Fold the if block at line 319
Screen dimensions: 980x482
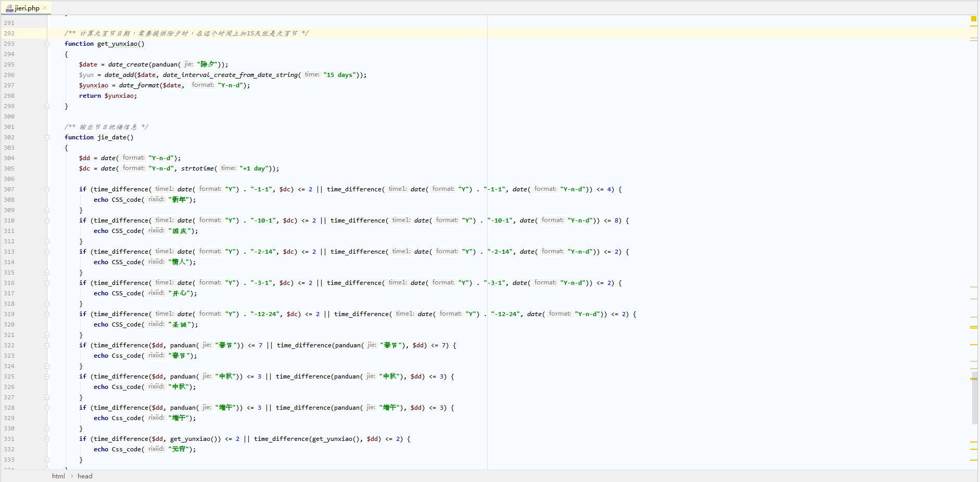(47, 314)
